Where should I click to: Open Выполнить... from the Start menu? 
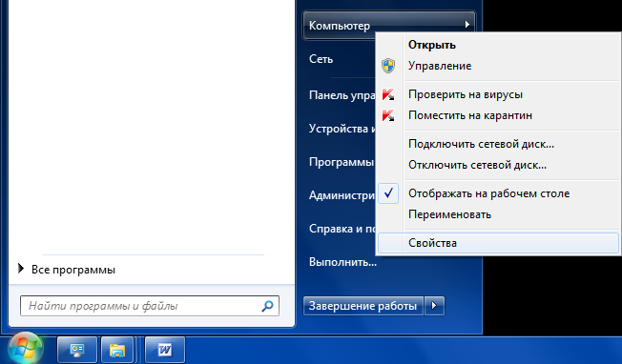coord(342,262)
